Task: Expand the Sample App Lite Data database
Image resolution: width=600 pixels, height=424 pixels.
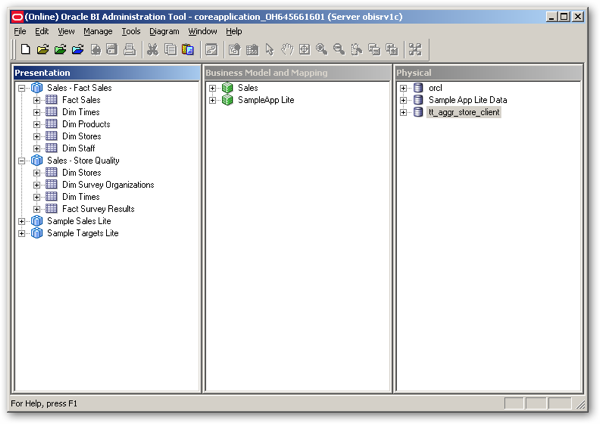Action: (x=403, y=100)
